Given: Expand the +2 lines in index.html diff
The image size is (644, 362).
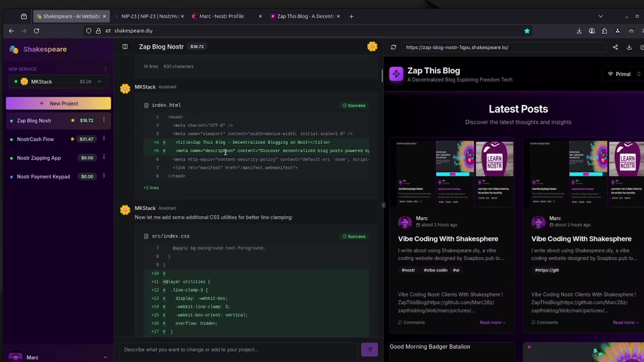Looking at the screenshot, I should [x=151, y=188].
